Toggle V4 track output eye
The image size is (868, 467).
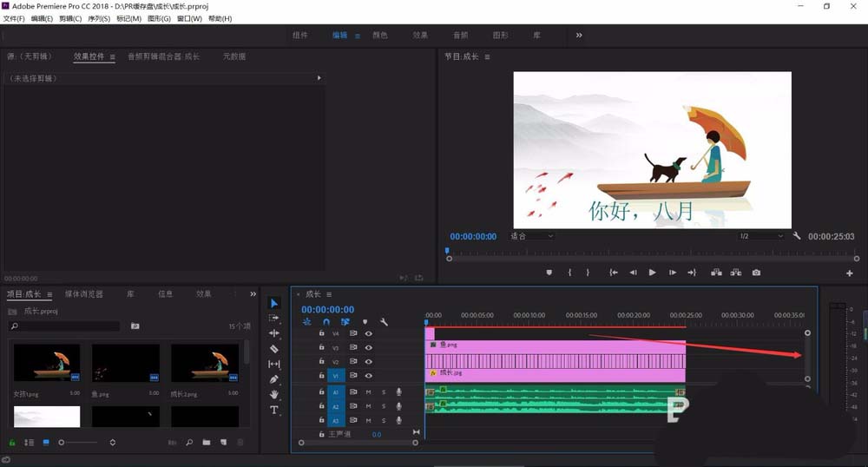click(x=368, y=333)
